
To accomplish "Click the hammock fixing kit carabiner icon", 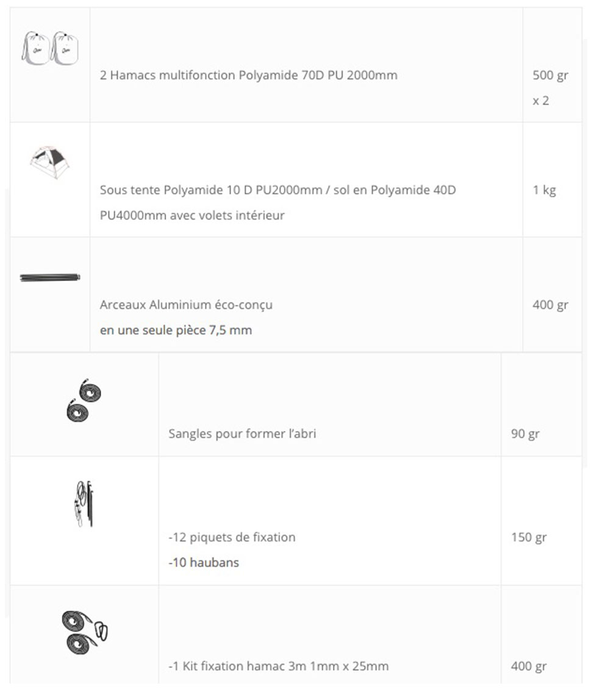I will point(85,632).
